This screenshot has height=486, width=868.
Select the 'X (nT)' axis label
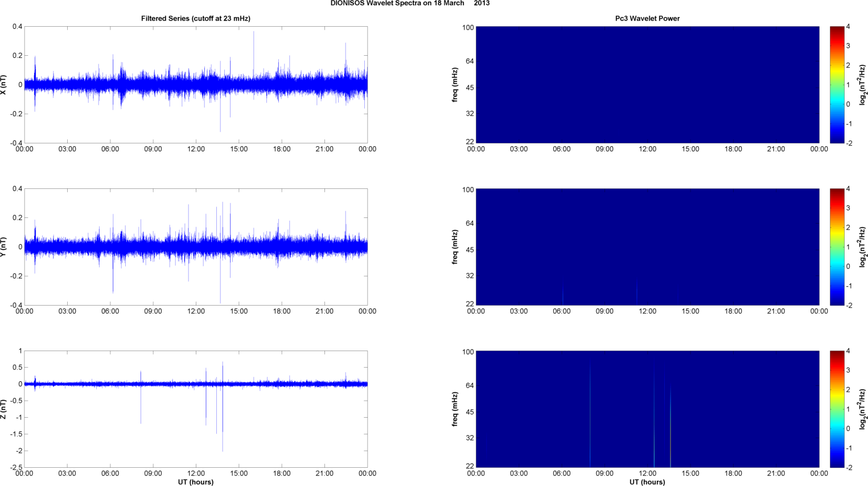[3, 85]
